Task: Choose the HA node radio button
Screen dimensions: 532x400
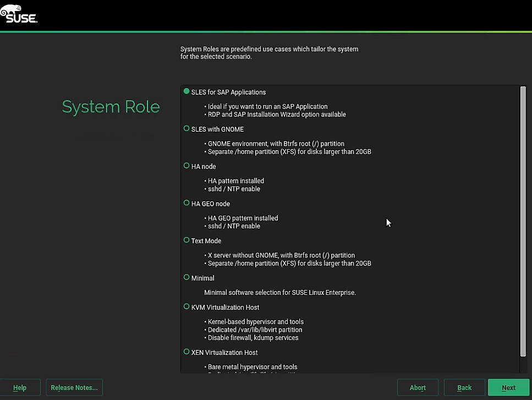Action: click(187, 166)
